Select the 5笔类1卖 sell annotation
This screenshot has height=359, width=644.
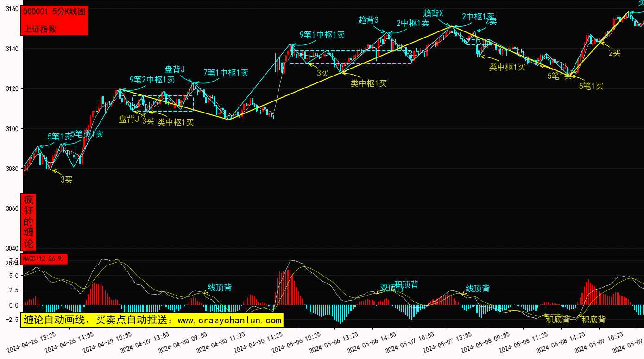point(87,134)
